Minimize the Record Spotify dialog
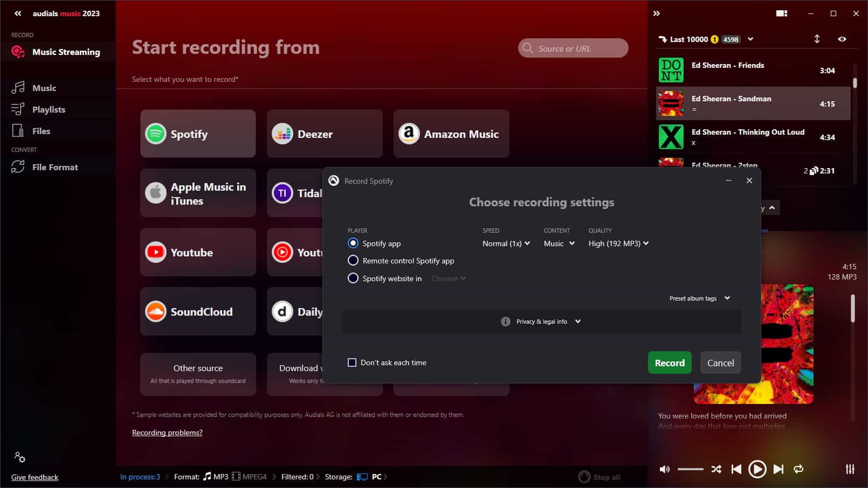868x488 pixels. point(728,180)
